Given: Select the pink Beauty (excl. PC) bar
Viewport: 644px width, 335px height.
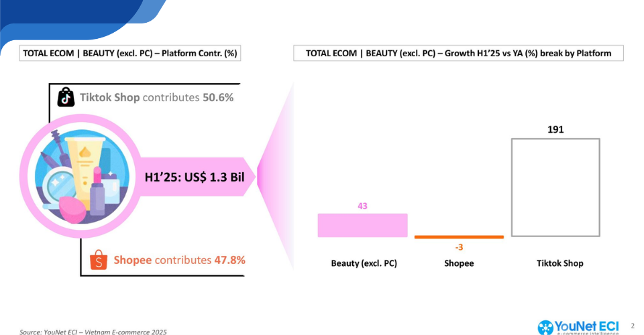Looking at the screenshot, I should click(362, 225).
